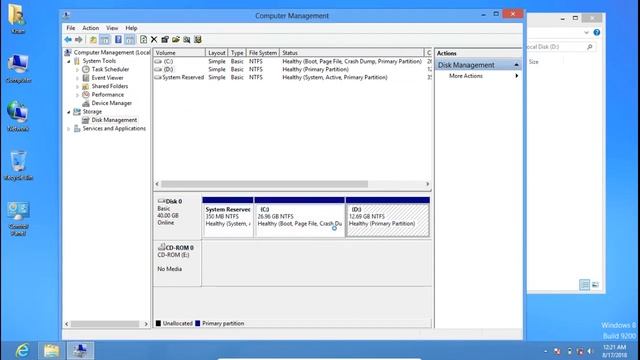
Task: Collapse the Storage tree node
Action: pos(69,112)
